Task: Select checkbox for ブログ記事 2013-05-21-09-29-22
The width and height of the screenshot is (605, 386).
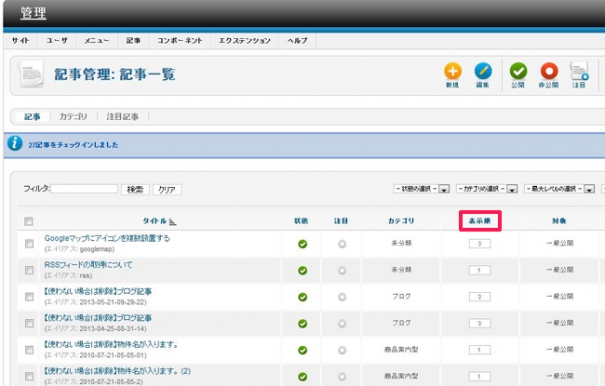Action: click(29, 296)
